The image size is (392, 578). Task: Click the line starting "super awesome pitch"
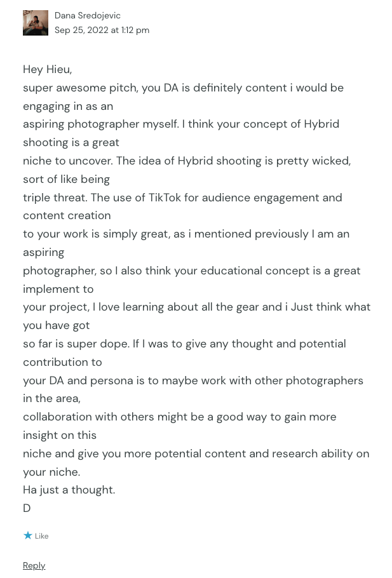click(183, 88)
